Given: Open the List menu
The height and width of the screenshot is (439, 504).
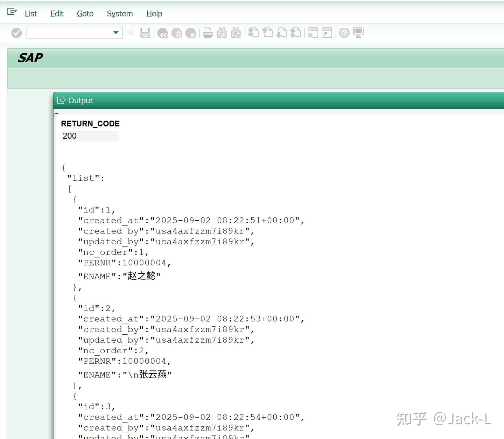Looking at the screenshot, I should 31,14.
